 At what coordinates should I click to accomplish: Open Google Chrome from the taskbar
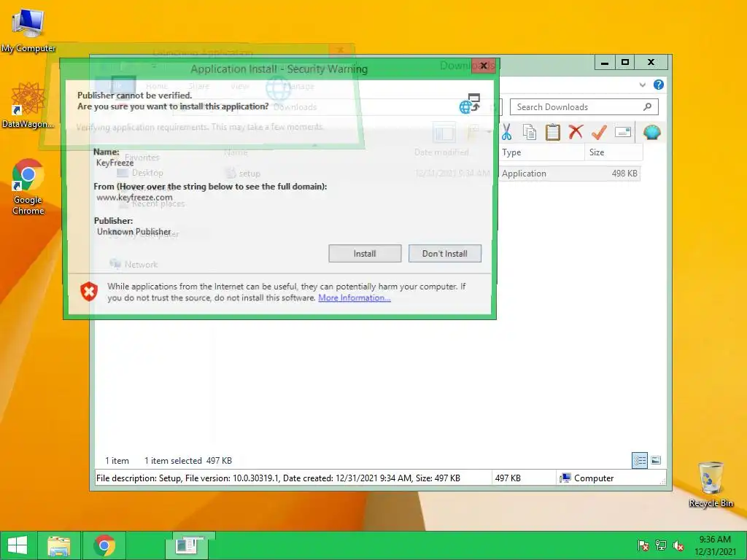click(x=104, y=545)
